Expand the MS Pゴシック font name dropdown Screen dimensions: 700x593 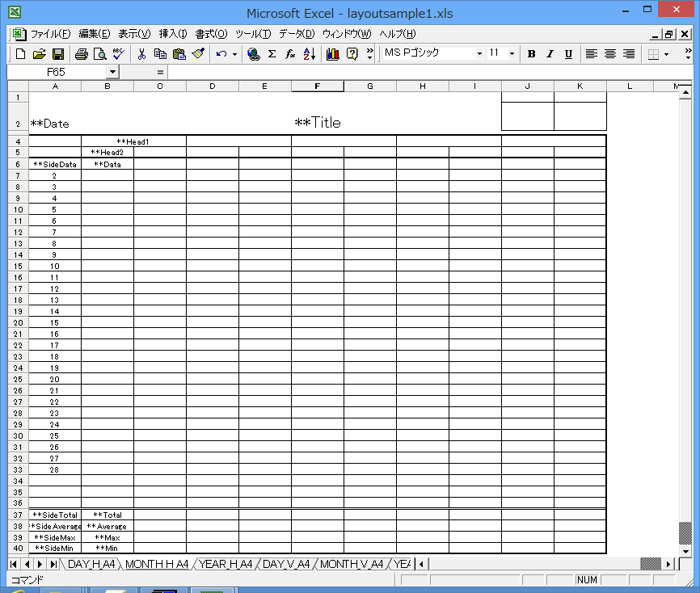click(479, 54)
